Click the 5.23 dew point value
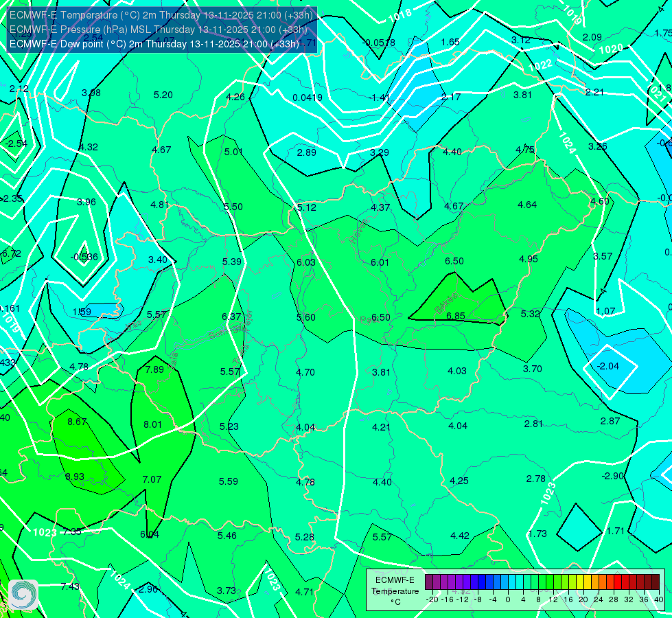This screenshot has height=618, width=672. pyautogui.click(x=229, y=426)
